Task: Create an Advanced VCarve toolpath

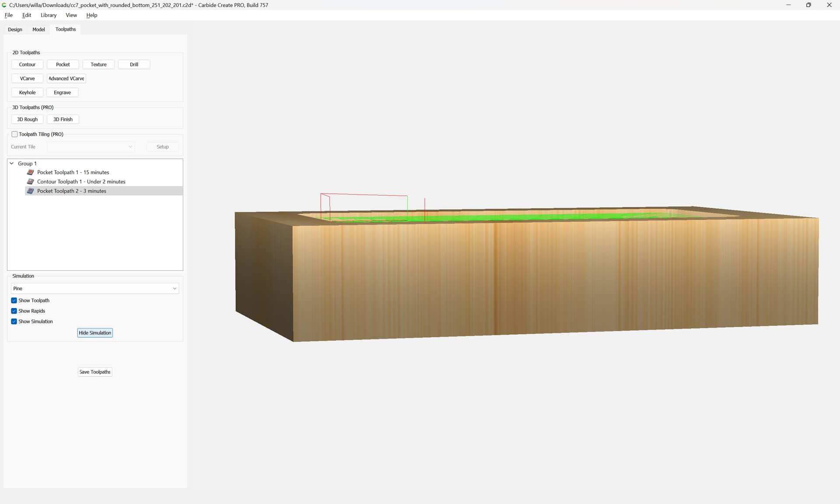Action: [66, 79]
